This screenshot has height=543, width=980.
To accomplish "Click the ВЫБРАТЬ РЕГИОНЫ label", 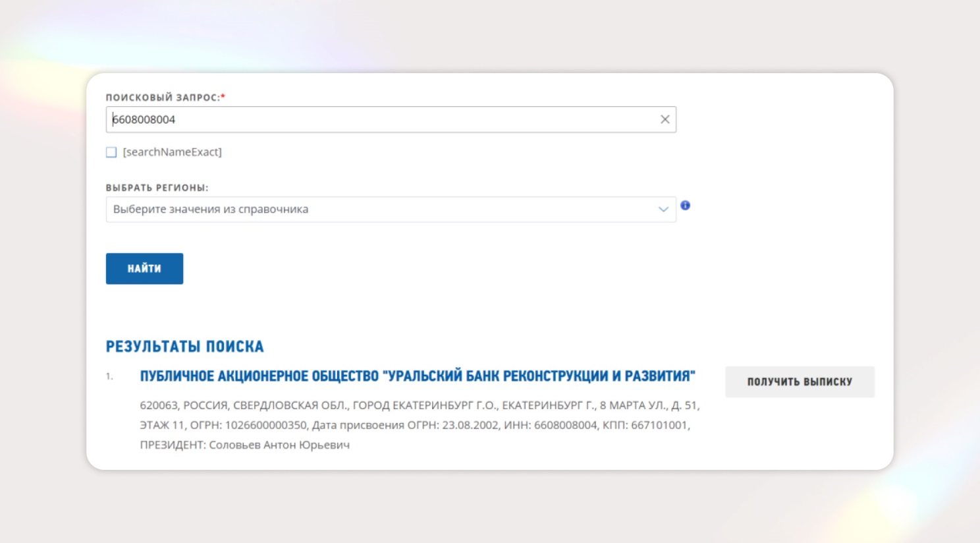I will coord(157,188).
